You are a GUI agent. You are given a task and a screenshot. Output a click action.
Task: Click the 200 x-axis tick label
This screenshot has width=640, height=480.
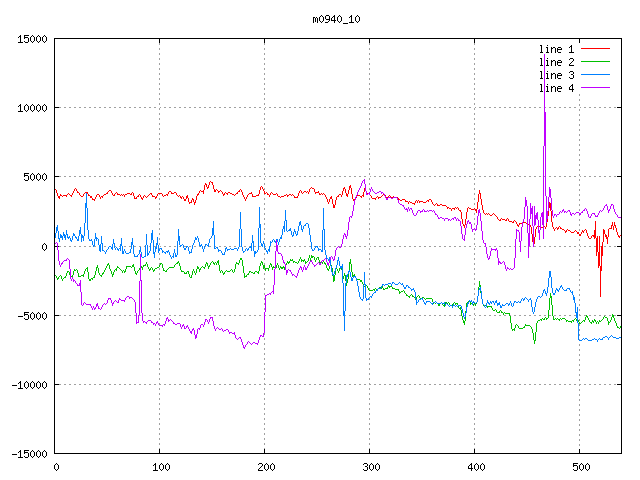265,466
